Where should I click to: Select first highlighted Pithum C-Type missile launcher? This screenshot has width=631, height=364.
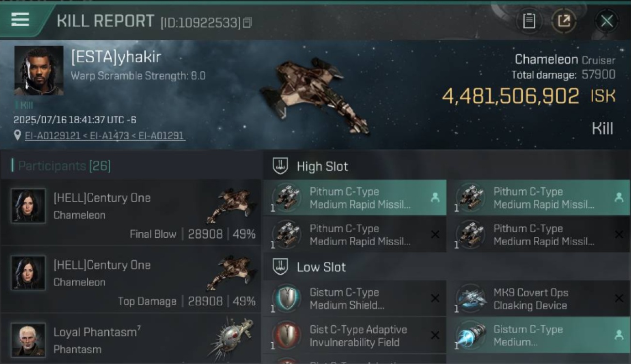354,198
